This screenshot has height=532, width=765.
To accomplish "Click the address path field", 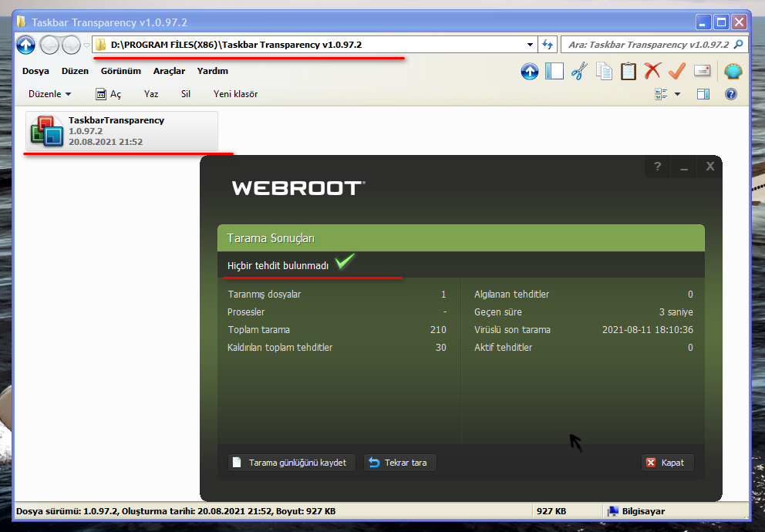I will (x=315, y=45).
